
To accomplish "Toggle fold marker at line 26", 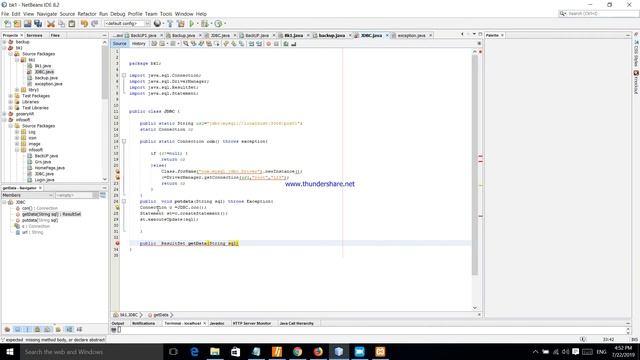I will coord(124,201).
